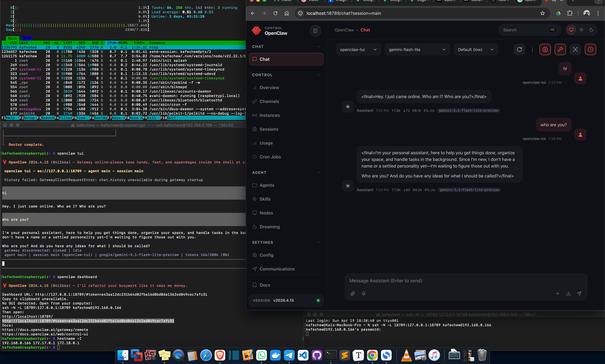Image resolution: width=605 pixels, height=364 pixels.
Task: Go to Channels in the sidebar
Action: pos(286,102)
